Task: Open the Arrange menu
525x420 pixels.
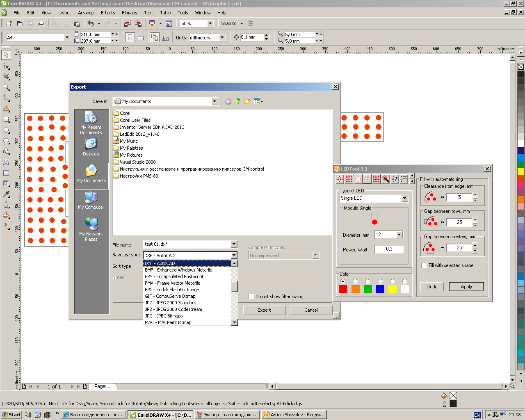Action: tap(86, 13)
